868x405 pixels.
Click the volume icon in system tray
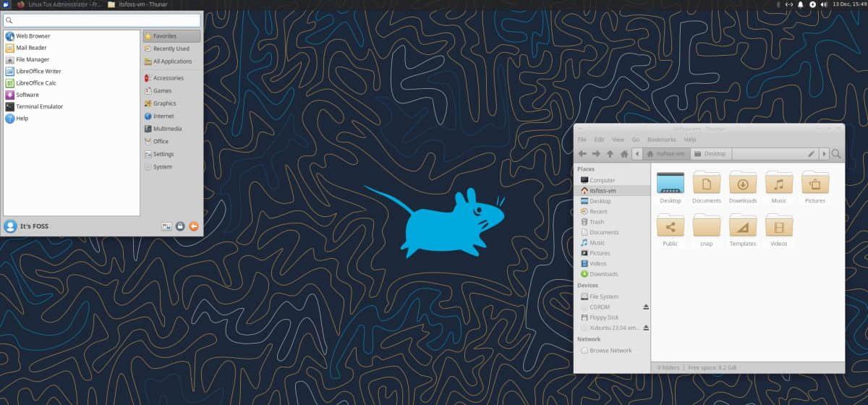[825, 4]
